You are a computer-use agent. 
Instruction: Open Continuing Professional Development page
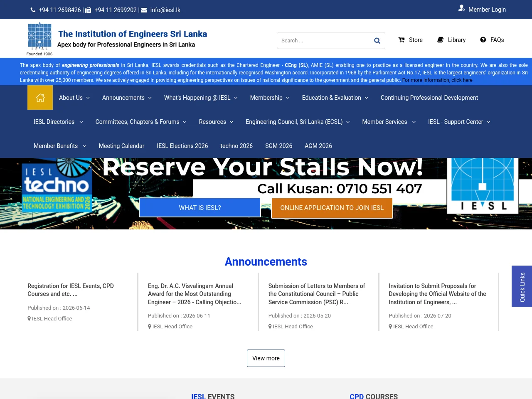(x=429, y=98)
